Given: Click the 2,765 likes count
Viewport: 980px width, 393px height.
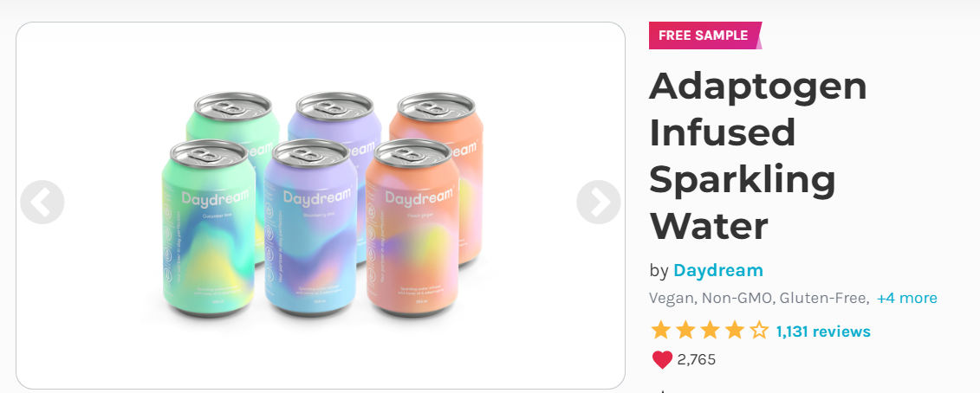Looking at the screenshot, I should tap(697, 360).
